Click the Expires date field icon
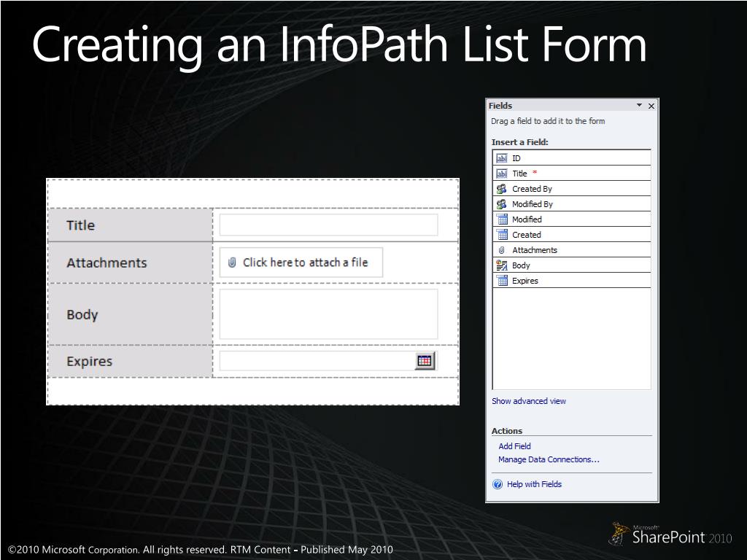Screen dimensions: 747x560 pyautogui.click(x=502, y=281)
